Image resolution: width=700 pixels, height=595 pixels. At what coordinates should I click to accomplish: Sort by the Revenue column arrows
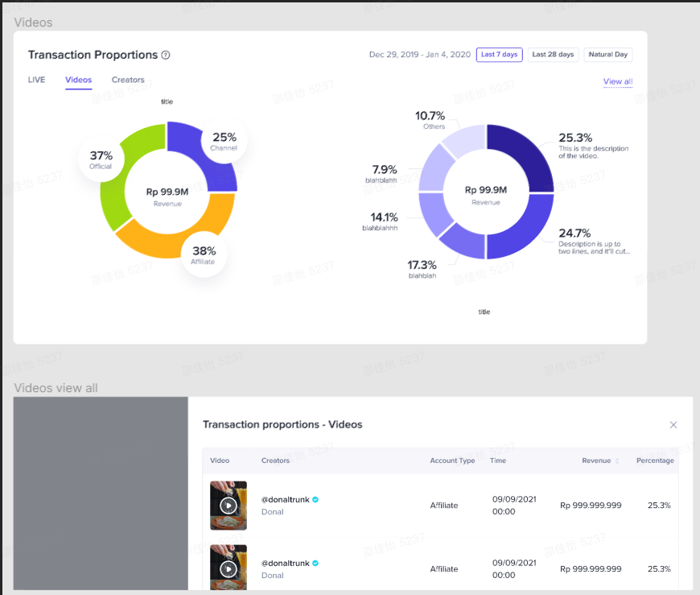tap(617, 461)
